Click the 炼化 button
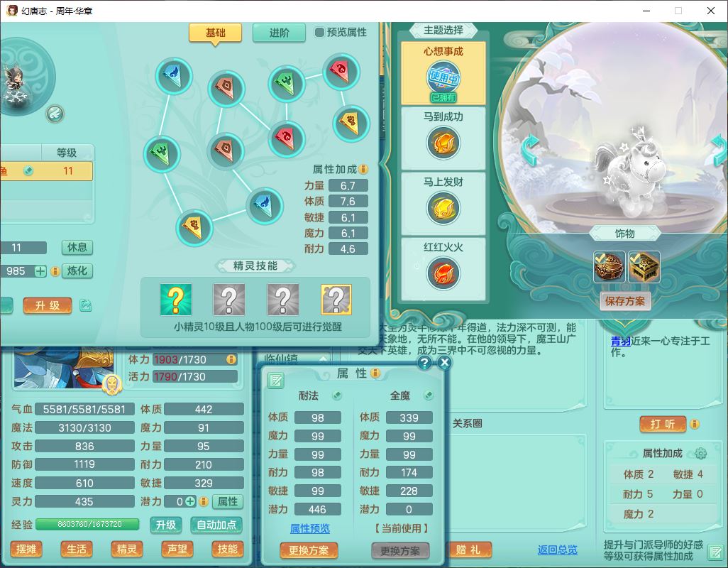This screenshot has height=568, width=728. 77,271
